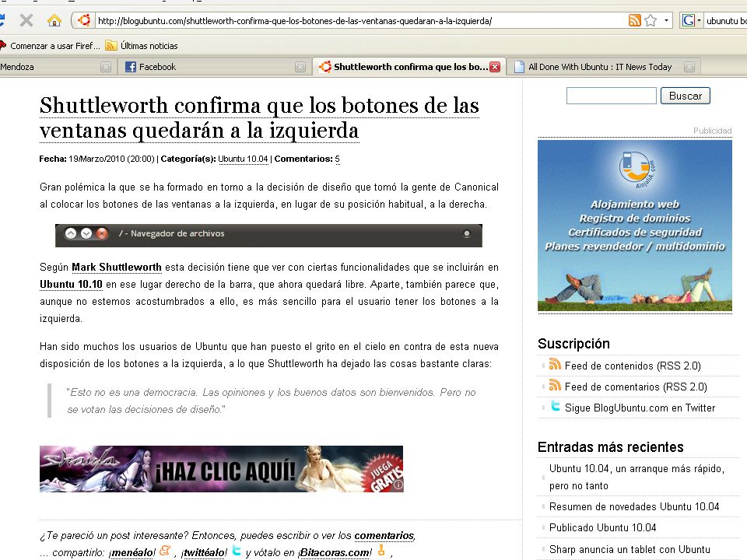
Task: Open 'Sharp anuncia un tablet con Ubuntu'
Action: (x=630, y=550)
